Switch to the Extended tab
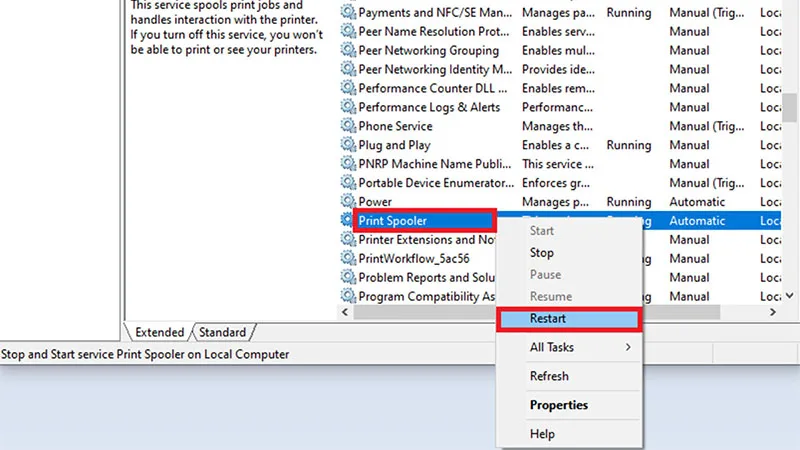 click(159, 333)
